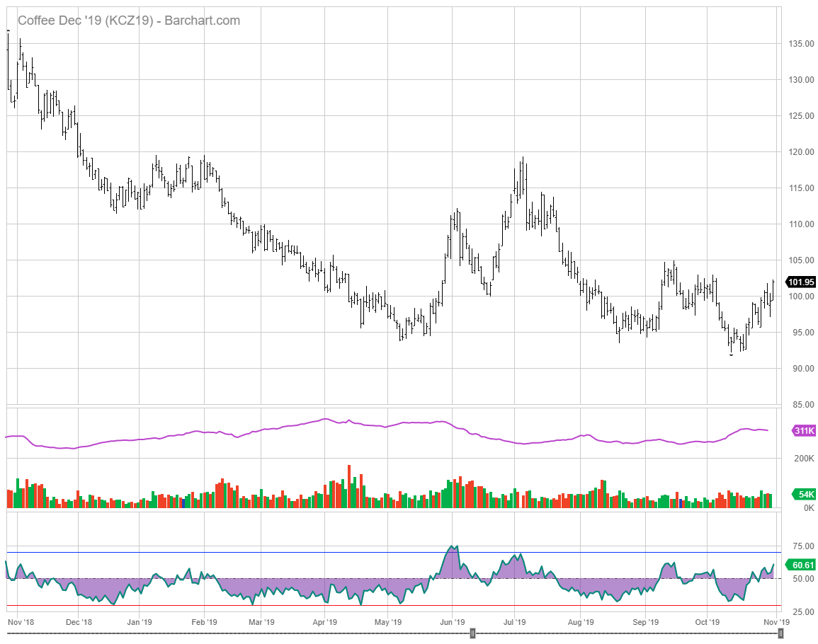The image size is (818, 644).
Task: Click the Nov '19 date axis label
Action: (x=777, y=622)
